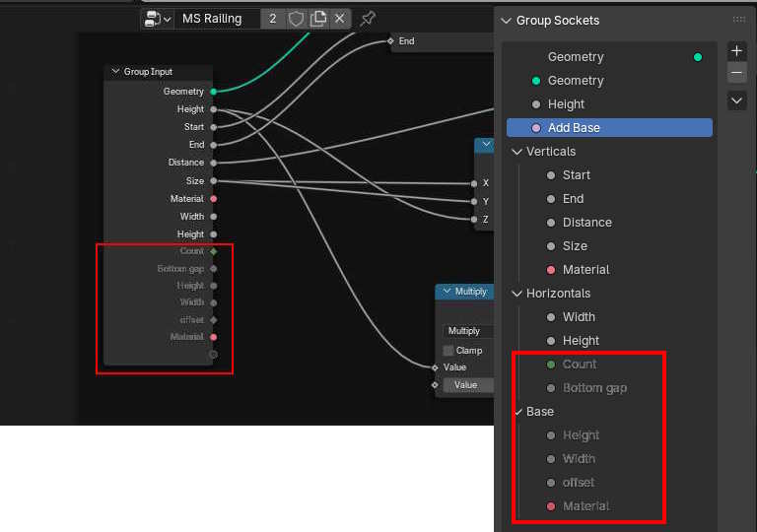Collapse the Group Sockets panel
757x532 pixels.
(x=506, y=21)
